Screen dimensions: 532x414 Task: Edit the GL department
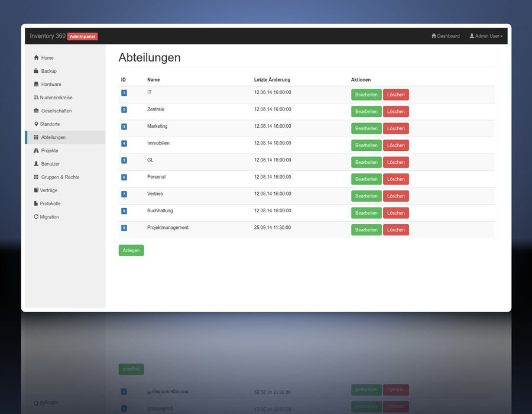366,162
